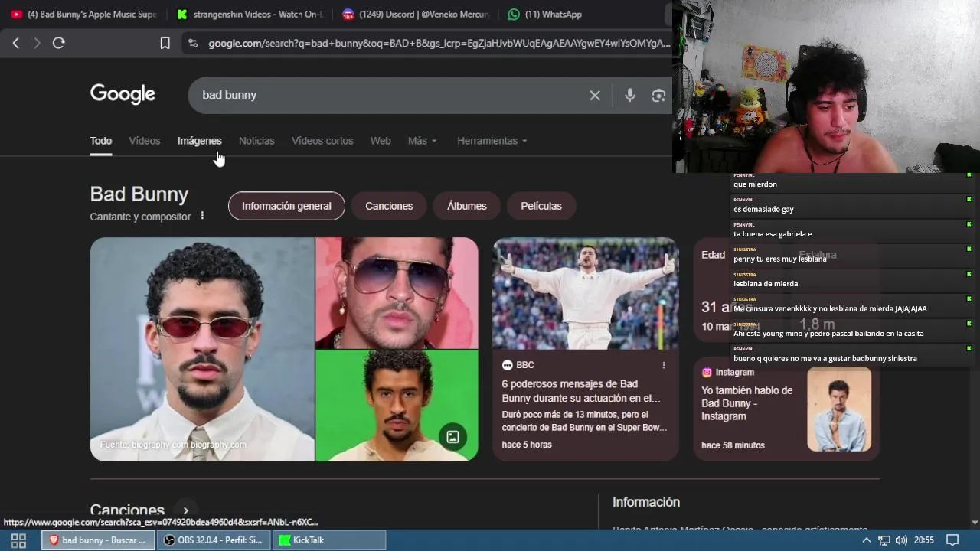
Task: Click the Información heading
Action: click(646, 502)
